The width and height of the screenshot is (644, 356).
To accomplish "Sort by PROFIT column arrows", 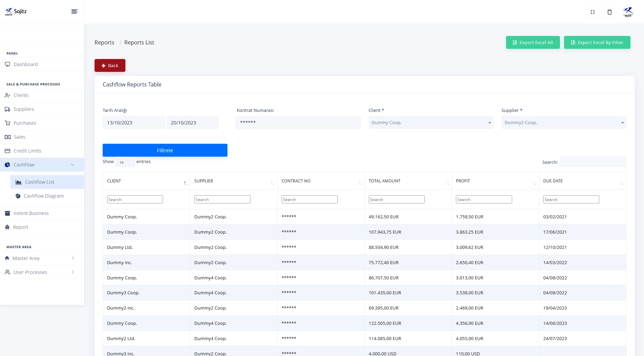I will pyautogui.click(x=534, y=183).
